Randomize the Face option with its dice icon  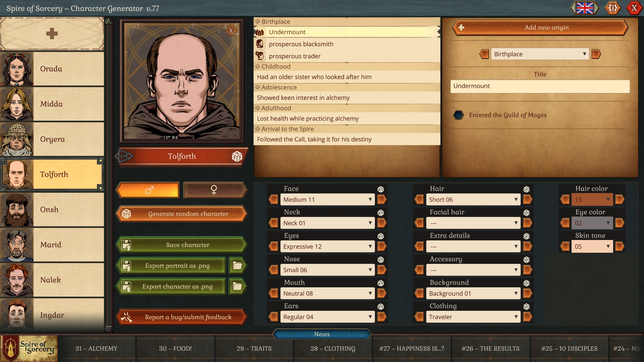click(381, 189)
